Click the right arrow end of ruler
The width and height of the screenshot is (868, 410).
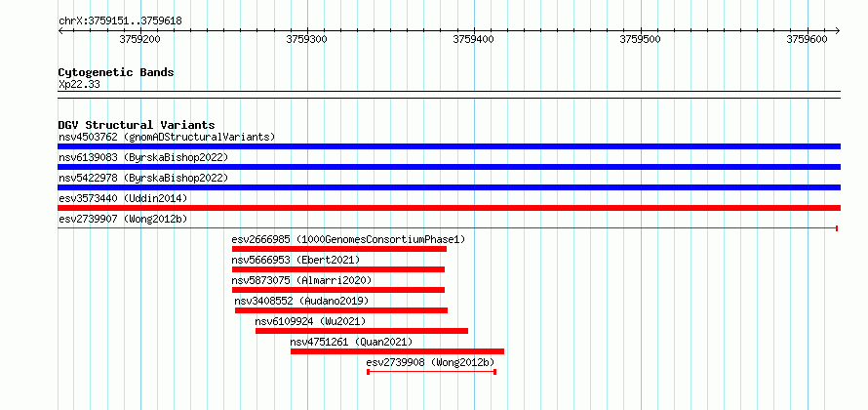[838, 31]
